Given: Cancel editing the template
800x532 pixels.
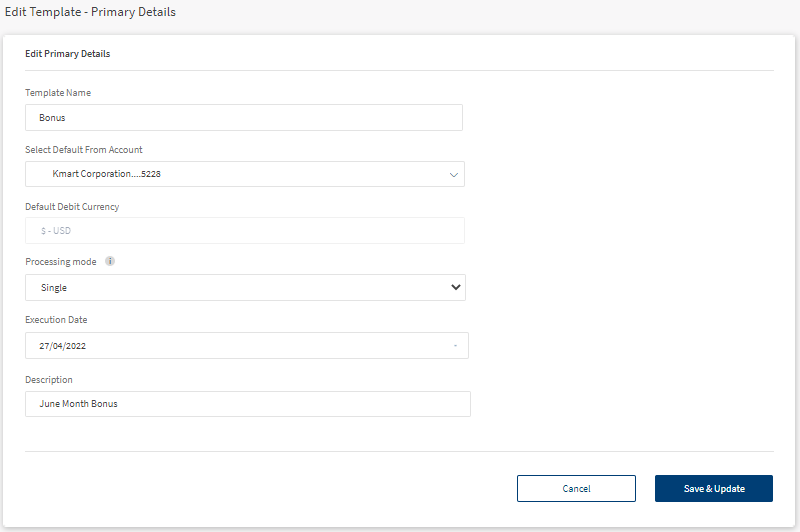Looking at the screenshot, I should tap(577, 489).
